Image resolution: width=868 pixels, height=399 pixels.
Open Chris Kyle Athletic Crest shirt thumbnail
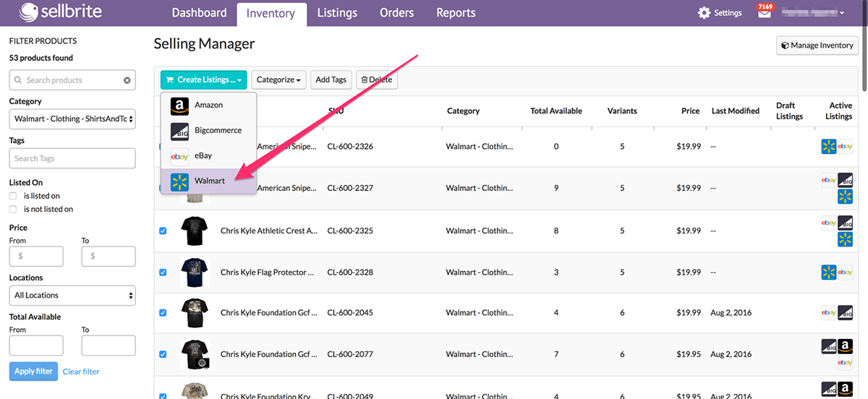click(195, 231)
